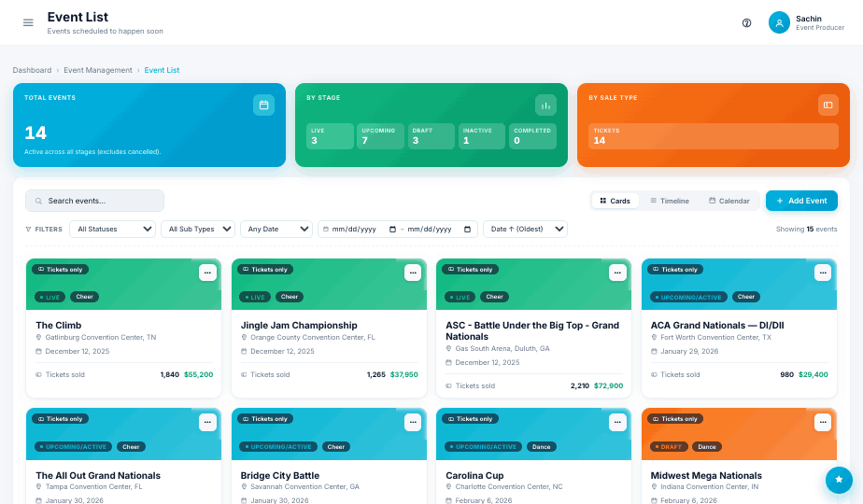Click the Upcoming stage count tile

point(380,136)
